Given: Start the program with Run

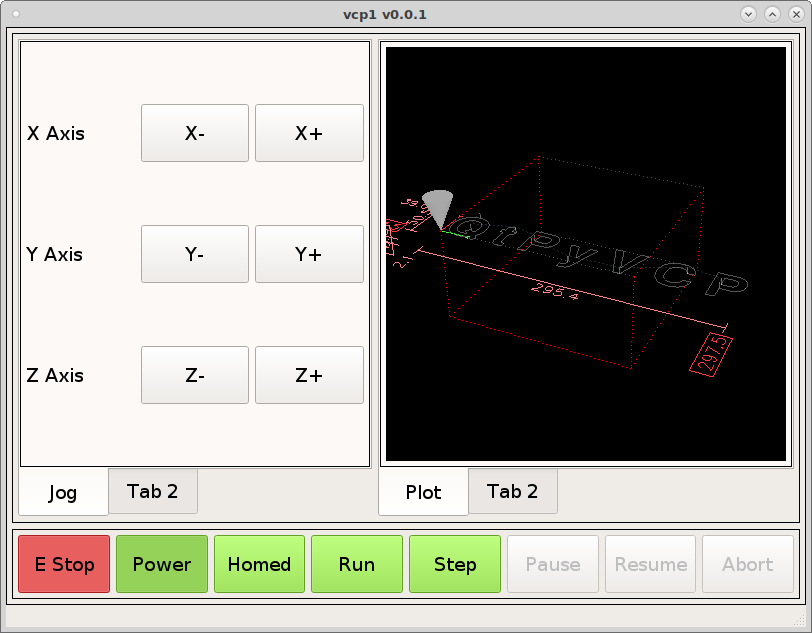Looking at the screenshot, I should (x=357, y=564).
